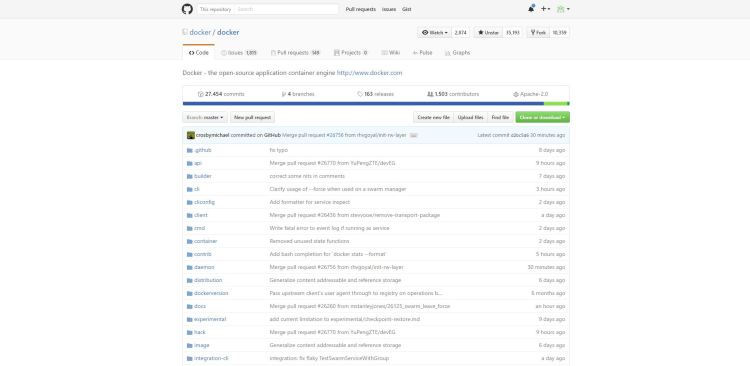Viewport: 750px width, 366px height.
Task: Click the cliconfig folder icon
Action: [189, 202]
